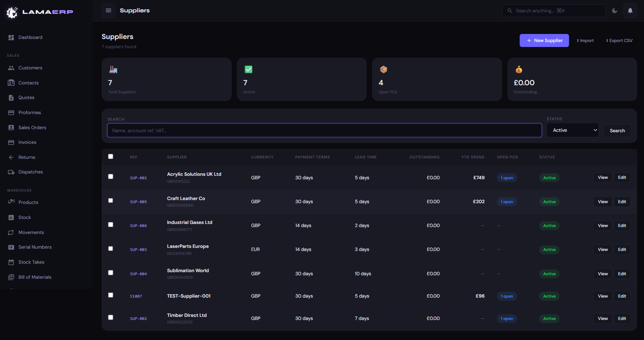Focus the supplier name search field
This screenshot has height=340, width=644.
[324, 130]
